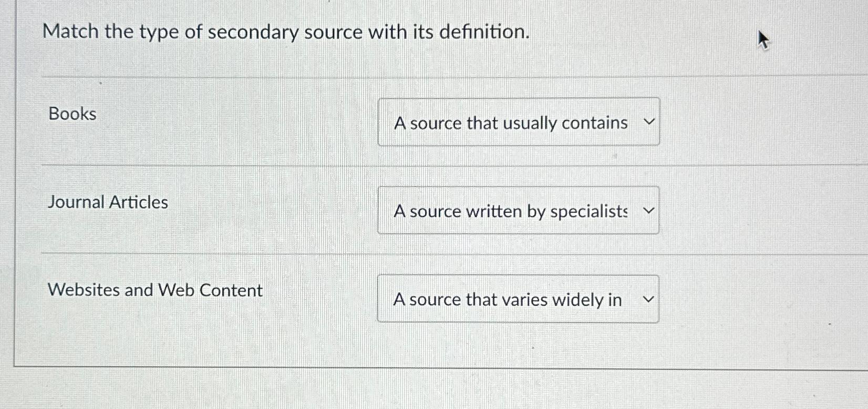Viewport: 868px width, 409px height.
Task: Click inside the Websites matching row
Action: [x=263, y=298]
